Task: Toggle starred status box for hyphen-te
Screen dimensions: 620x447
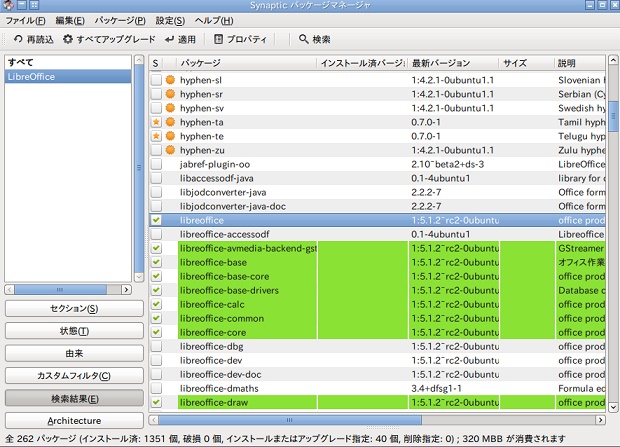Action: coord(156,136)
